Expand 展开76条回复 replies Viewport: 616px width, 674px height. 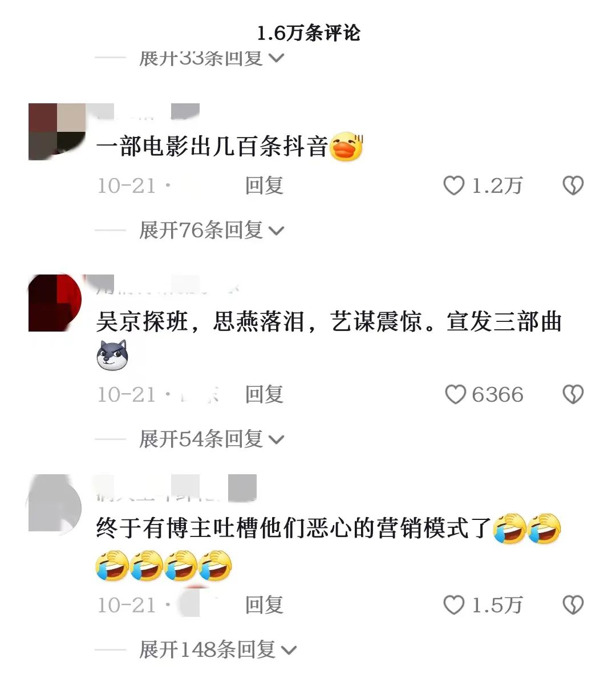pos(211,230)
